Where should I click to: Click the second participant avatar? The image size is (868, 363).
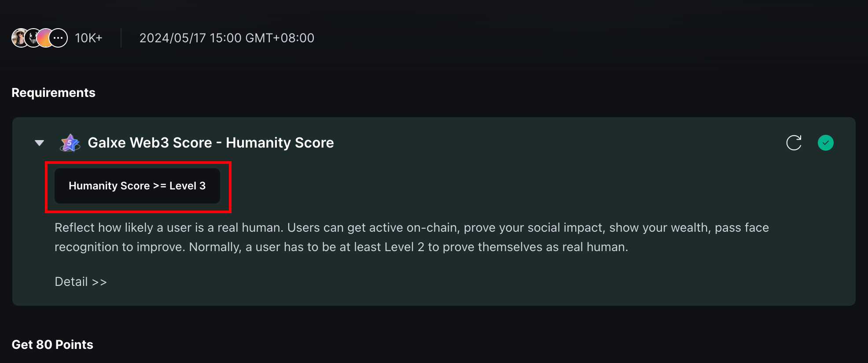tap(33, 38)
